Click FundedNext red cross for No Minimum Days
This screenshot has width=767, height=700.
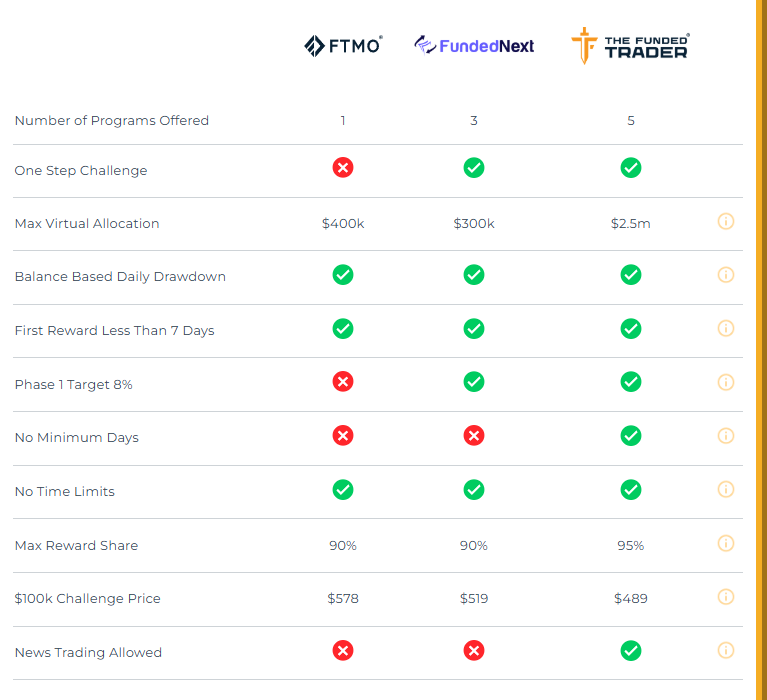tap(474, 435)
